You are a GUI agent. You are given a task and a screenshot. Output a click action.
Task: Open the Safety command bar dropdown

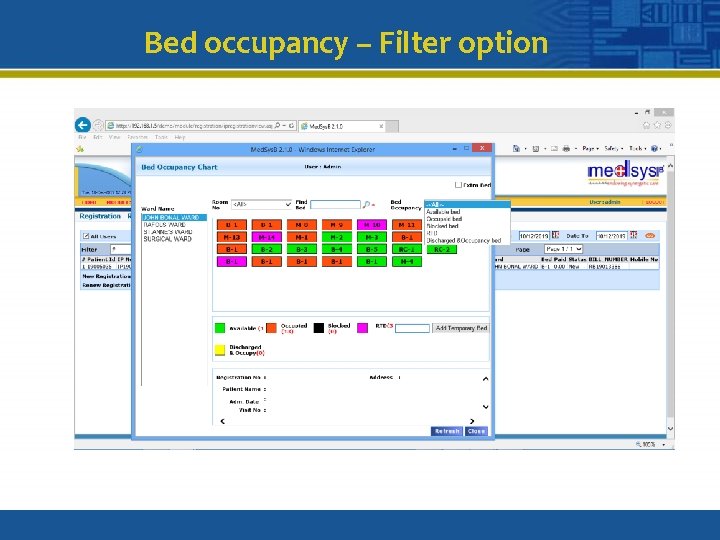(613, 148)
